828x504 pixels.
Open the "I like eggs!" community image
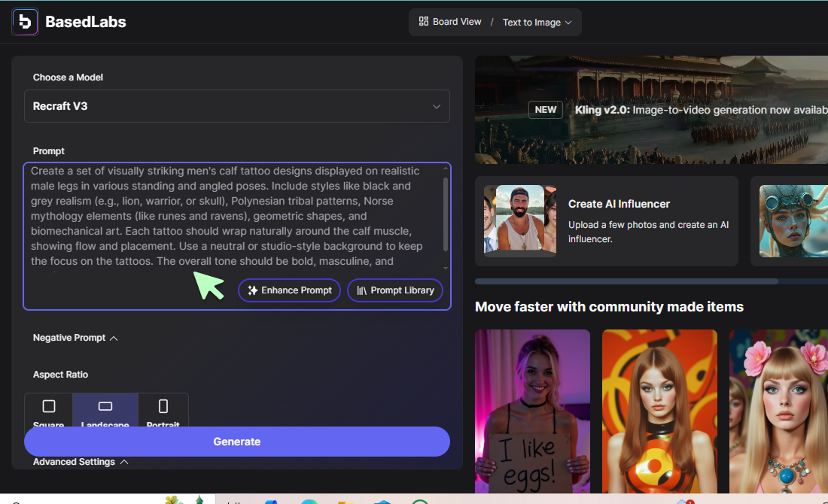532,411
